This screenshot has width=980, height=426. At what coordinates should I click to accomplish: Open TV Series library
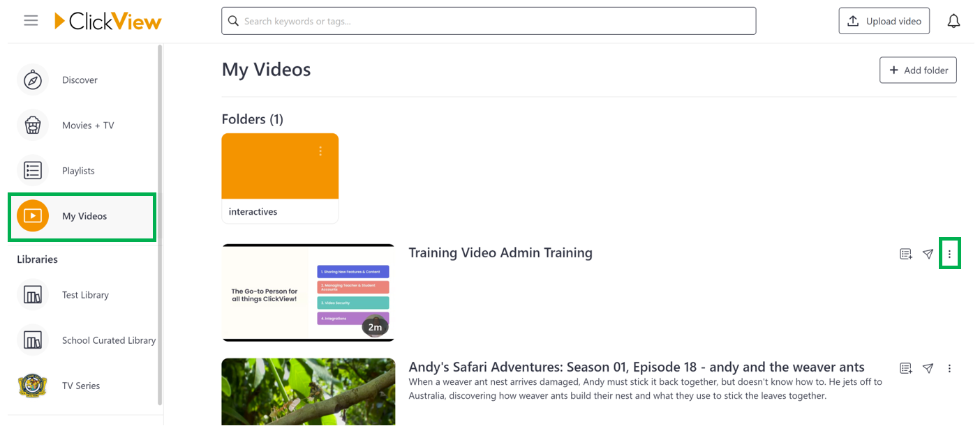click(82, 386)
